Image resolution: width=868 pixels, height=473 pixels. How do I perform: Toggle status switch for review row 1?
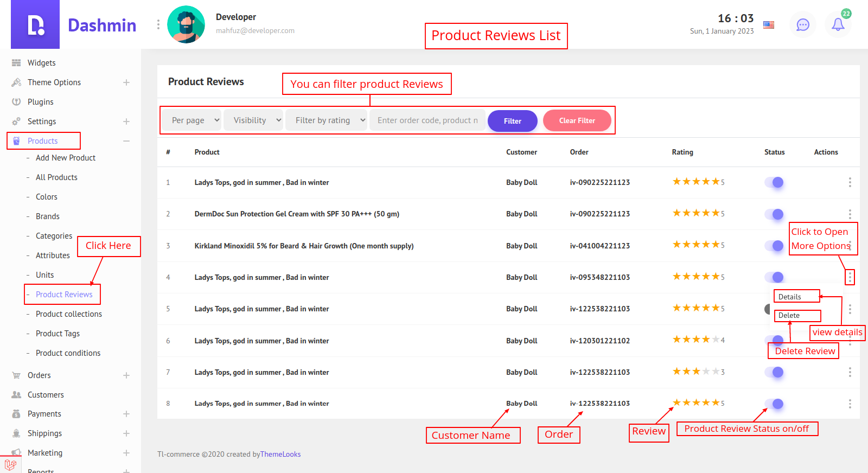pos(774,182)
